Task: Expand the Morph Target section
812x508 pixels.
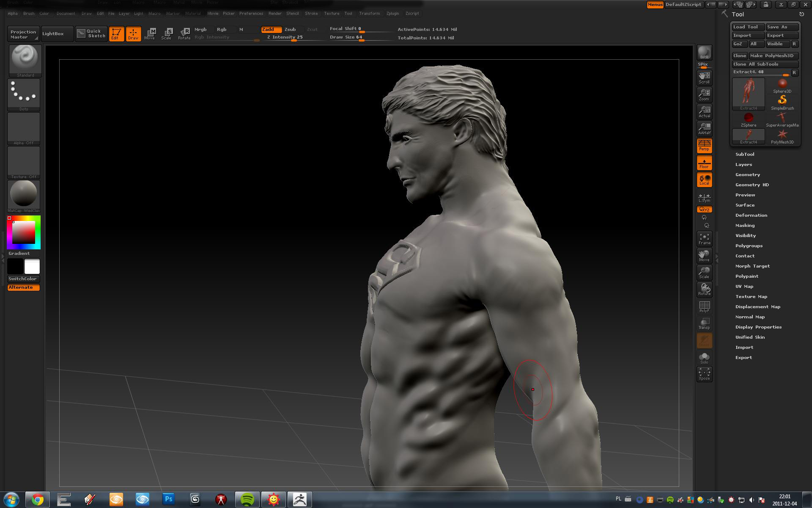Action: click(x=752, y=266)
